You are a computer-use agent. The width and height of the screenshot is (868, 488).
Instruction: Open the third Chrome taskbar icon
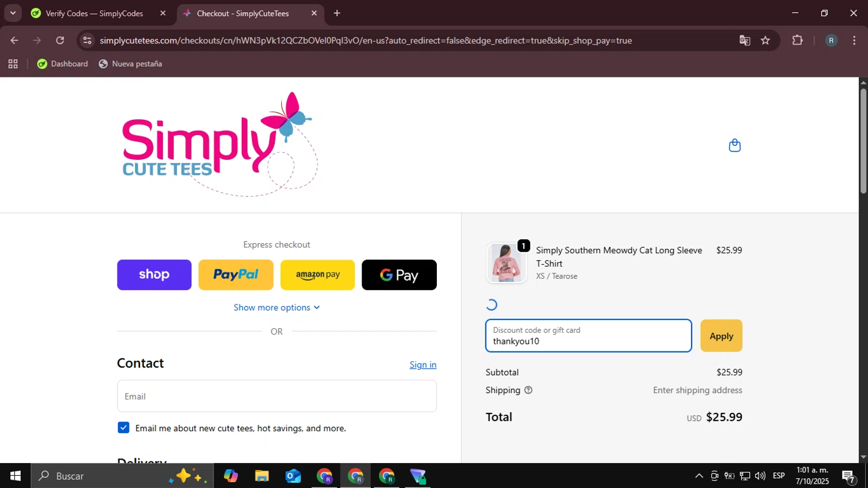click(x=387, y=476)
